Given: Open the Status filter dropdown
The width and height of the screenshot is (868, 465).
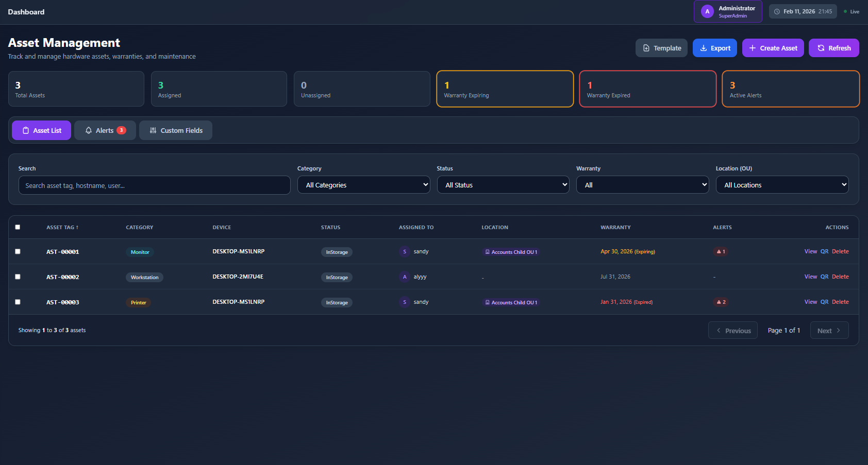Looking at the screenshot, I should point(503,184).
